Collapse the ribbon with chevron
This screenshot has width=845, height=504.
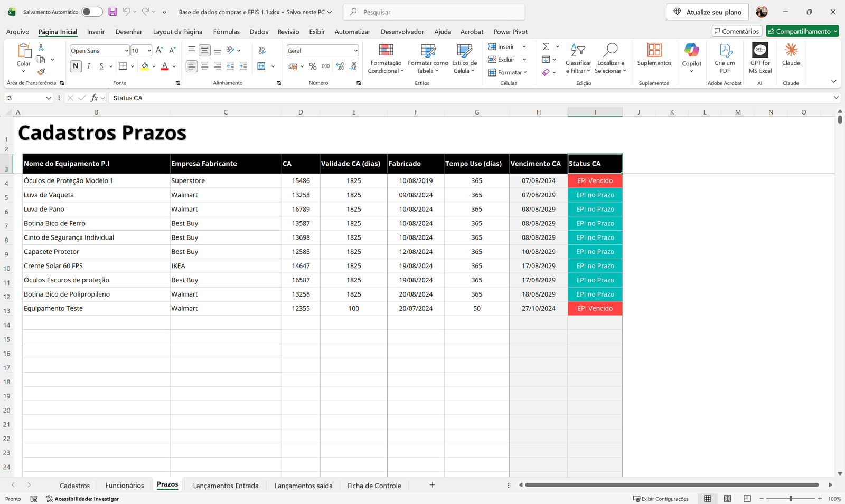(834, 81)
